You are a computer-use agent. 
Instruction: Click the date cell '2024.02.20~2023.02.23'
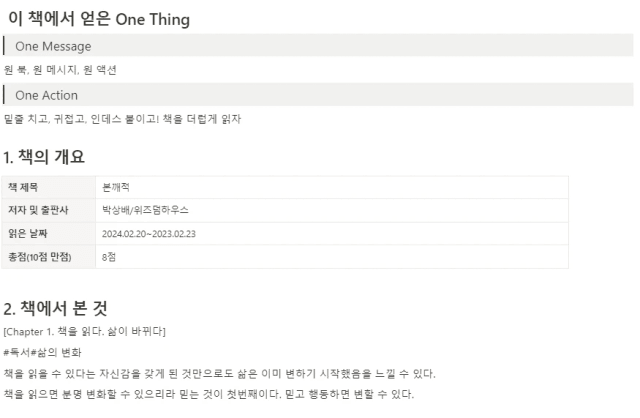332,233
